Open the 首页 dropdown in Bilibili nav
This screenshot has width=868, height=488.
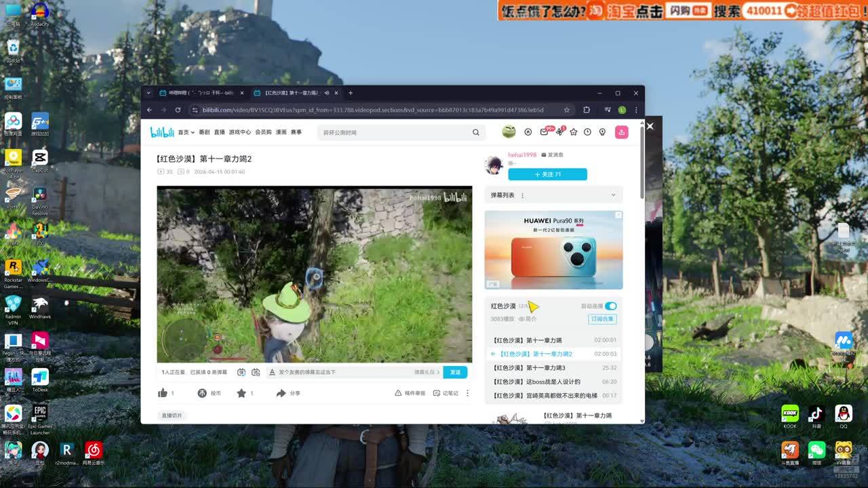tap(186, 132)
